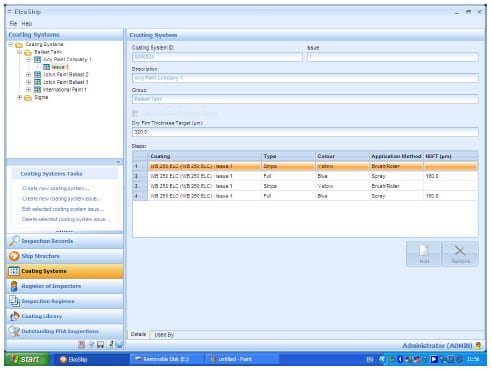
Task: Open the File menu
Action: tap(13, 23)
